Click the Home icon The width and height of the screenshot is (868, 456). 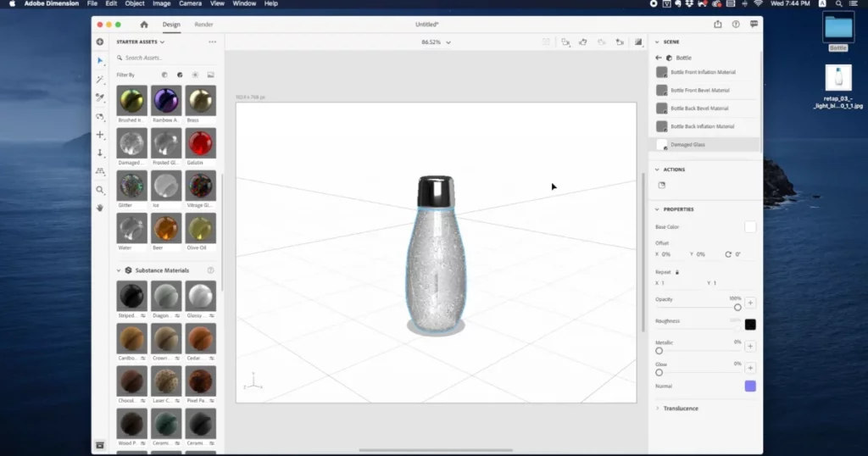[x=144, y=25]
